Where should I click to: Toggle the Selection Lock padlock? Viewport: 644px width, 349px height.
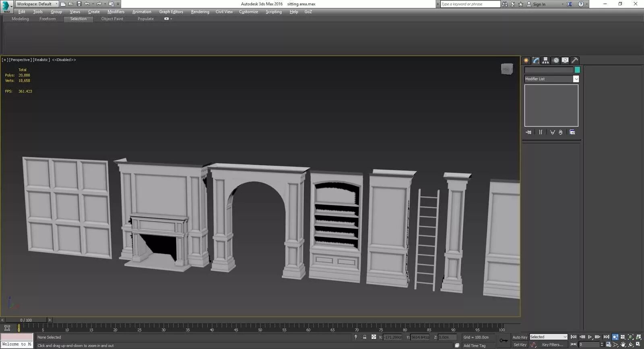tap(365, 337)
